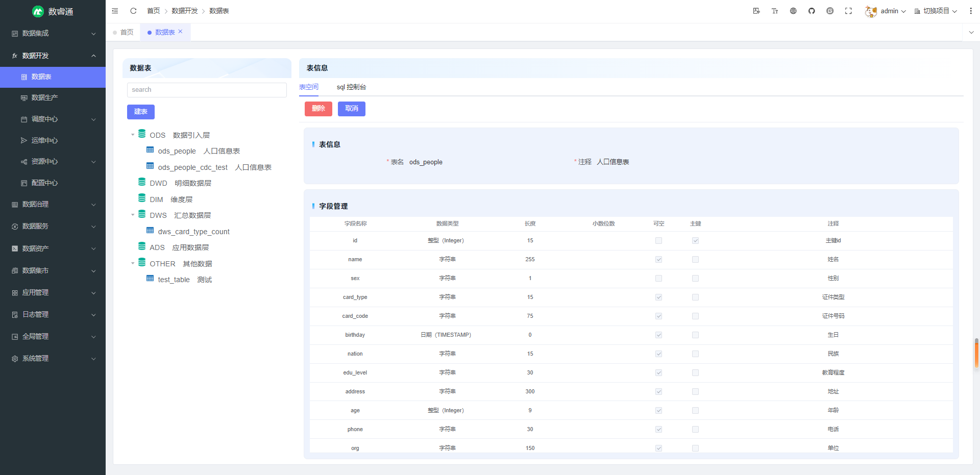This screenshot has width=980, height=475.
Task: Click the globe icon in header
Action: [x=793, y=11]
